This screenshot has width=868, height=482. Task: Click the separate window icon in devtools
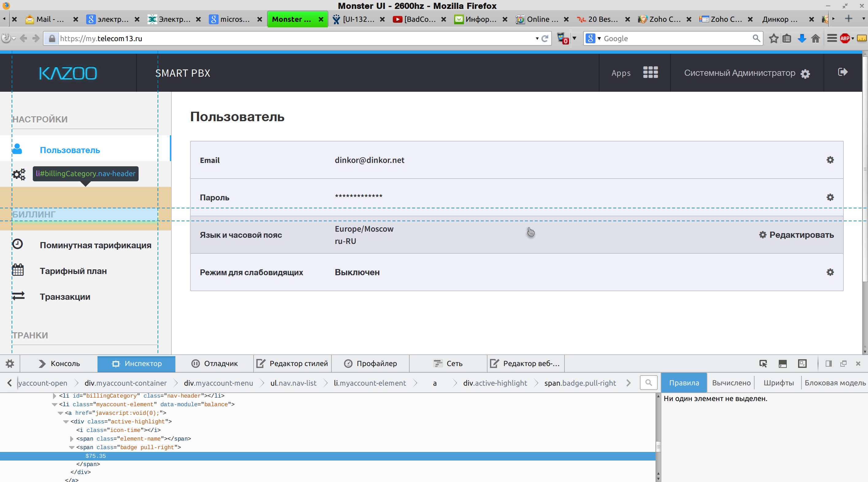(843, 364)
